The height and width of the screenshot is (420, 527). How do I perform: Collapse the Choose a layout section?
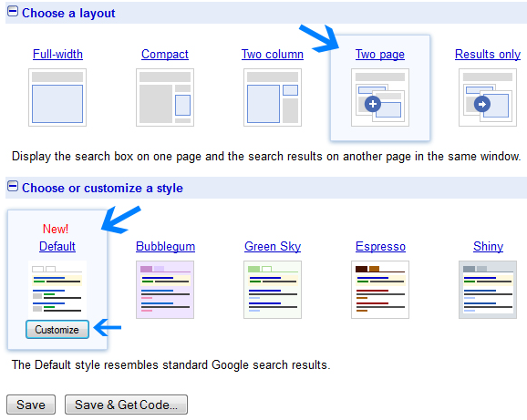coord(13,12)
